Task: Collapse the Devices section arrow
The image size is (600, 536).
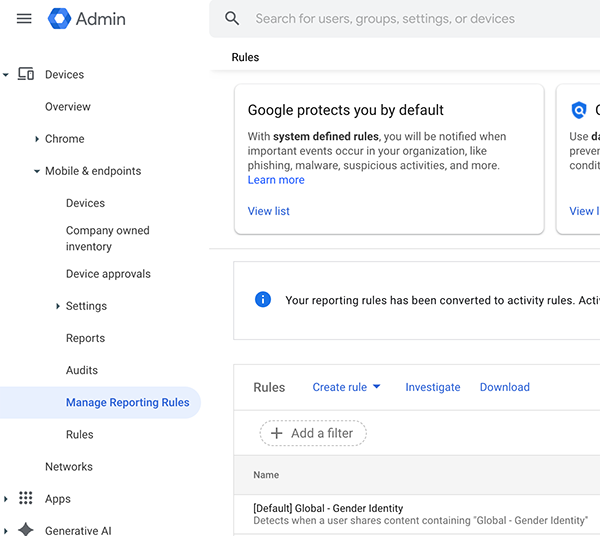Action: 5,75
